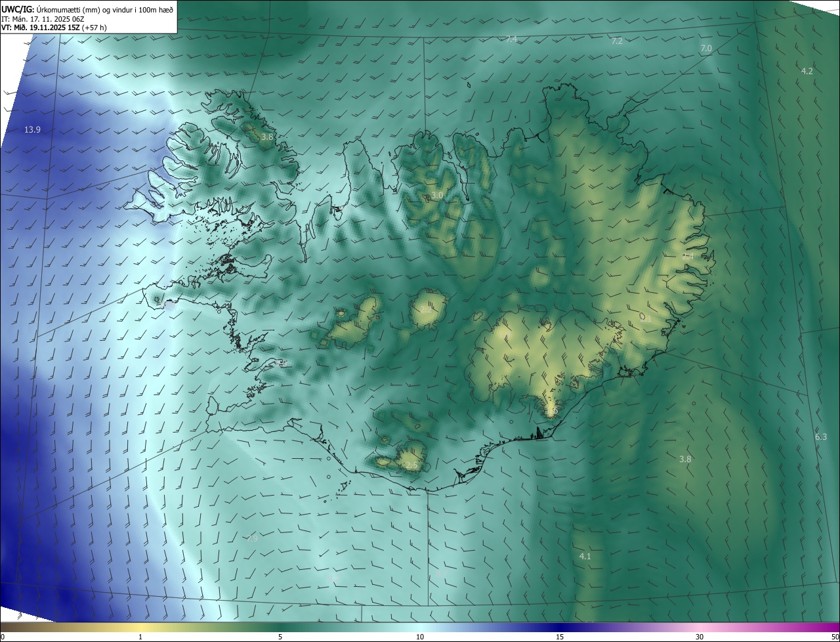Click the 6.3 value label at the eastern edge
Image resolution: width=840 pixels, height=642 pixels.
tap(821, 437)
